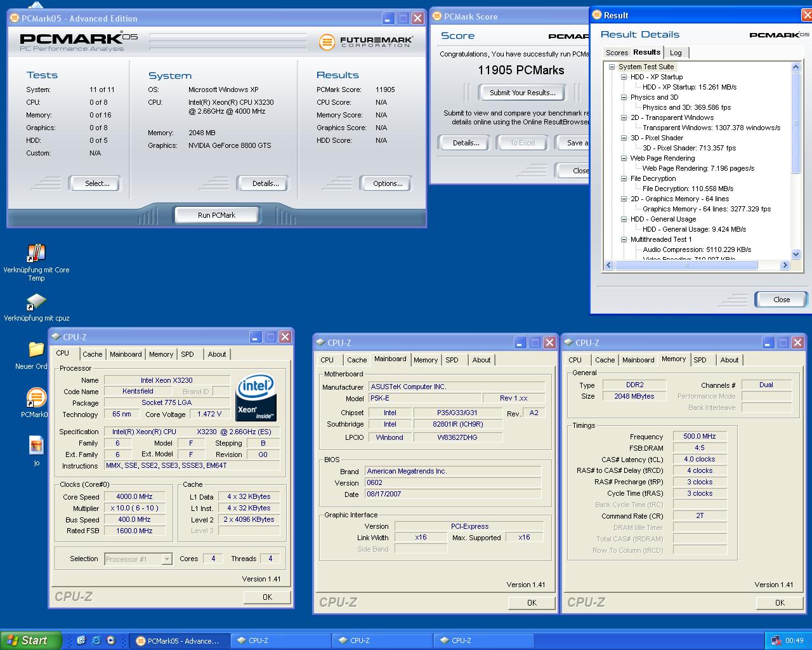
Task: Switch to PCMark05 taskbar button
Action: coord(179,640)
